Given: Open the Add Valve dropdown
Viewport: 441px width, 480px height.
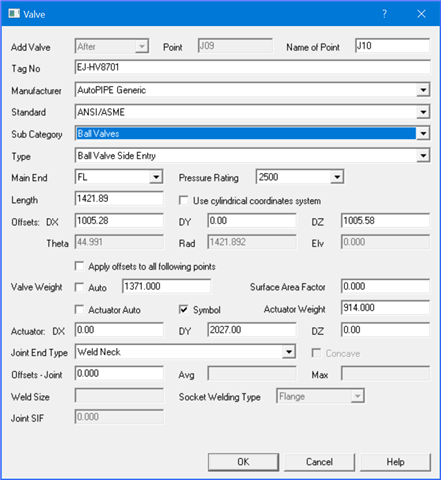Looking at the screenshot, I should point(142,46).
